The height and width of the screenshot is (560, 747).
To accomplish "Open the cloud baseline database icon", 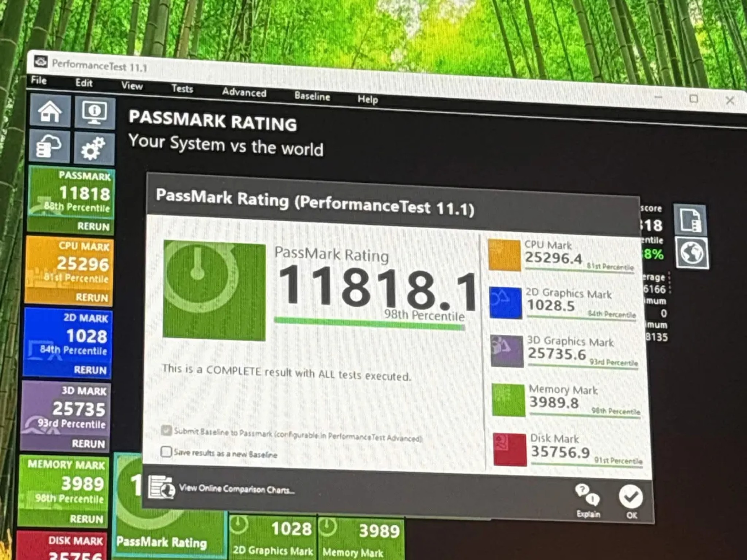I will tap(49, 146).
